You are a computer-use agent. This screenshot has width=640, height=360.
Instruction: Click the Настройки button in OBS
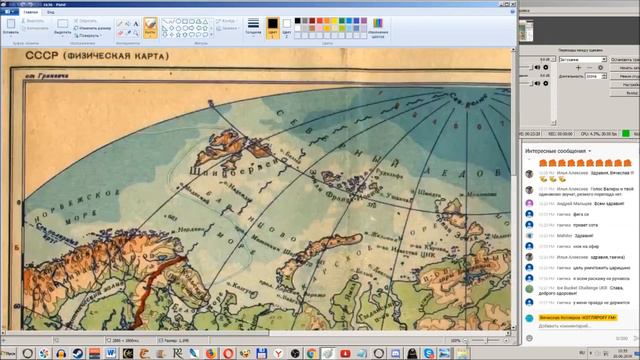(x=625, y=84)
